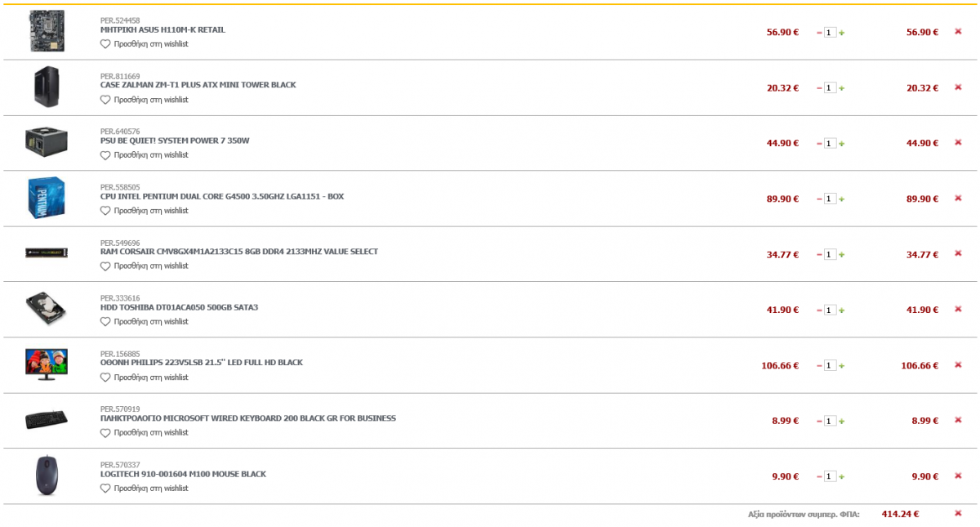The width and height of the screenshot is (980, 527).
Task: Click the ASUS motherboard product thumbnail
Action: [47, 31]
